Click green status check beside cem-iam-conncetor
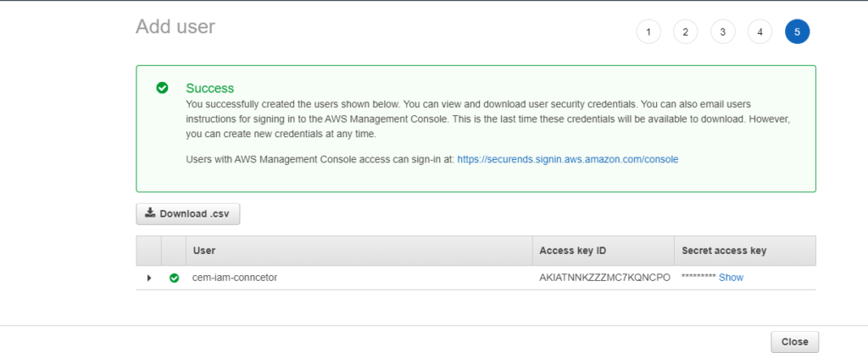868x353 pixels. tap(174, 278)
